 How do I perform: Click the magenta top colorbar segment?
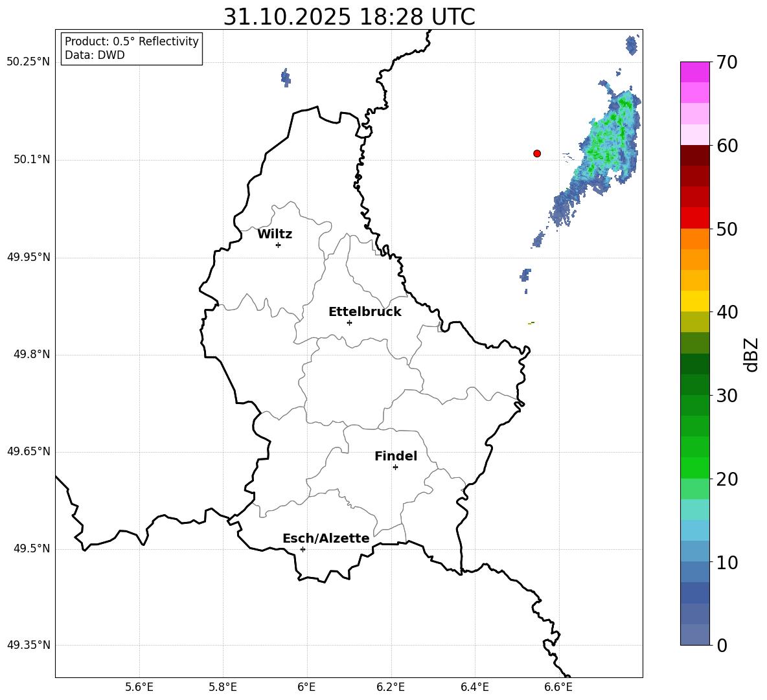point(694,72)
